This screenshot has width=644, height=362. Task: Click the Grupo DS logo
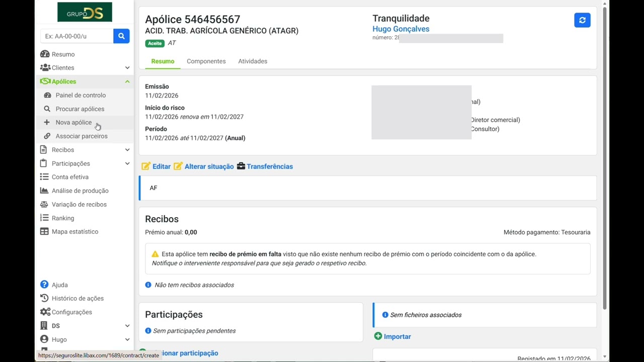tap(85, 12)
